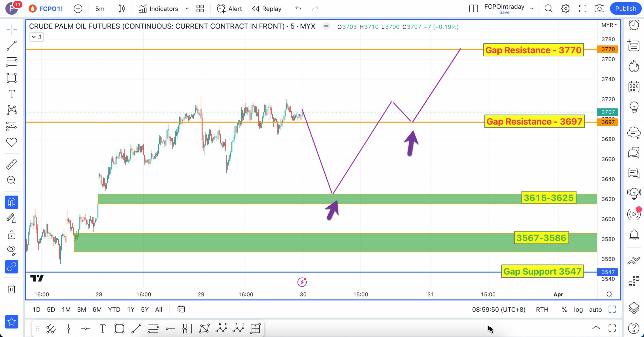Image resolution: width=644 pixels, height=337 pixels.
Task: Click Save under FCPOIntraday layout
Action: [504, 13]
